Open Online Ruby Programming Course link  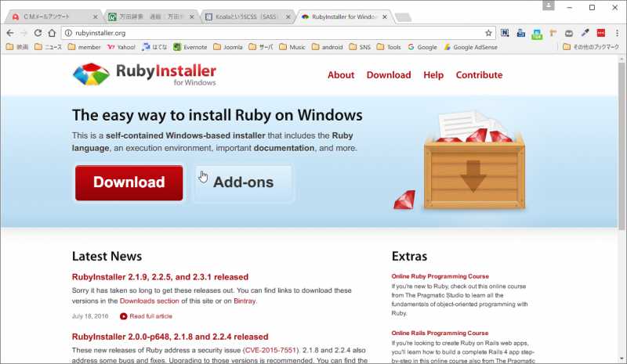[x=440, y=276]
